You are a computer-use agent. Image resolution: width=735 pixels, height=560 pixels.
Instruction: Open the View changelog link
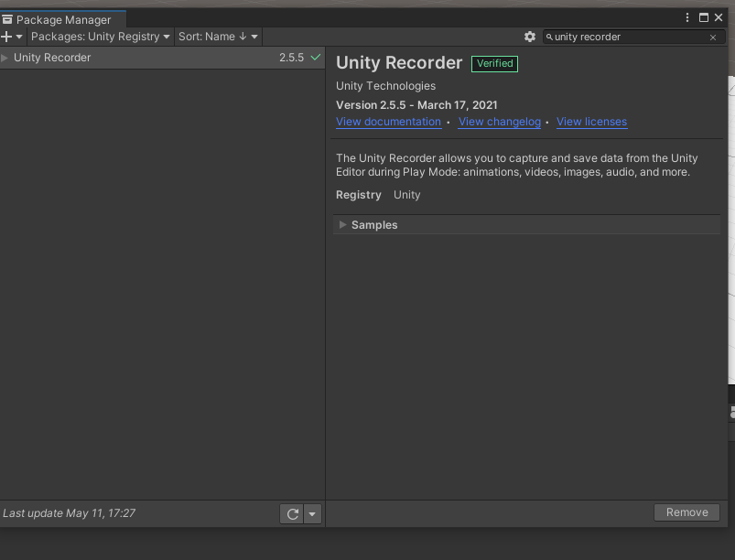point(500,122)
